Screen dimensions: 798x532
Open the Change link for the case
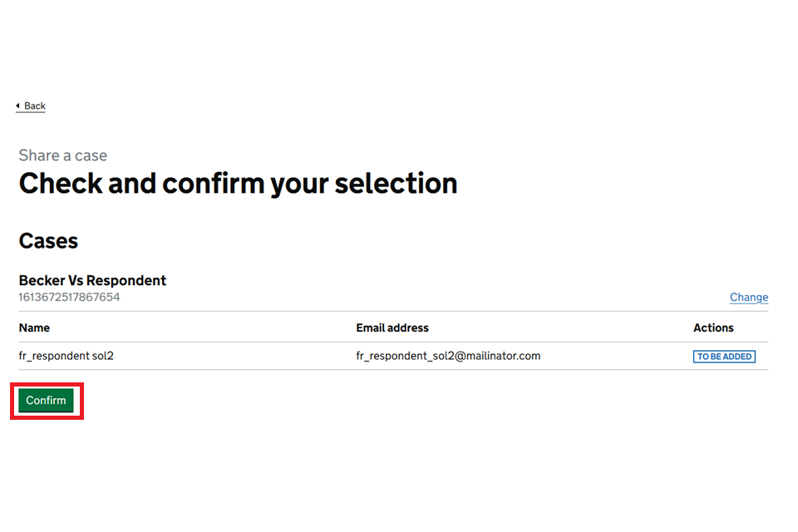pyautogui.click(x=748, y=298)
